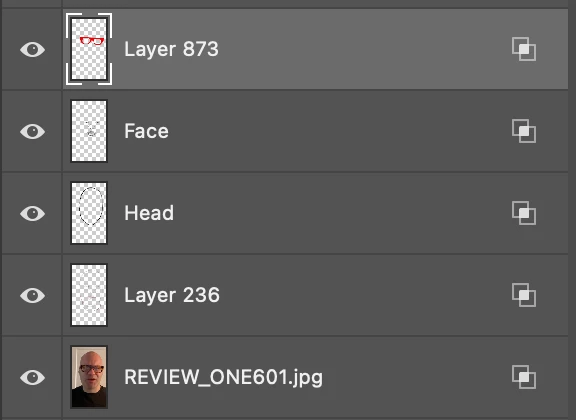Toggle the eye icon for Layer 236
Image resolution: width=576 pixels, height=420 pixels.
pyautogui.click(x=32, y=295)
